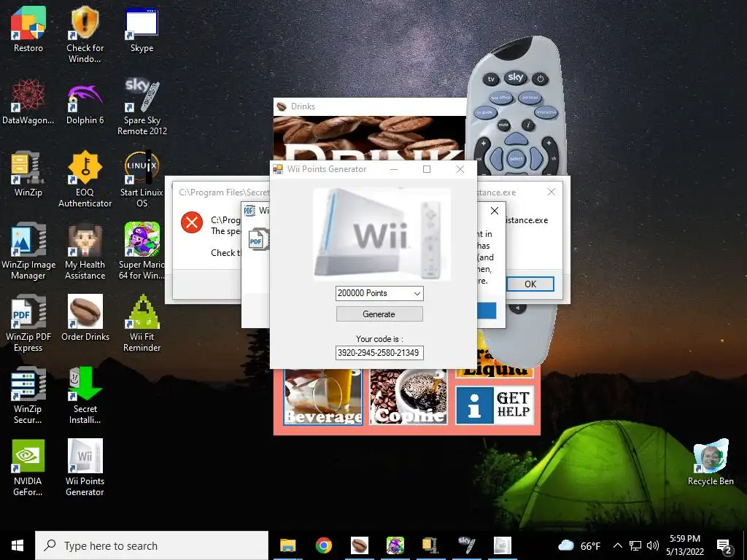Open the Wii Fit Reminder shortcut
747x560 pixels.
[142, 324]
